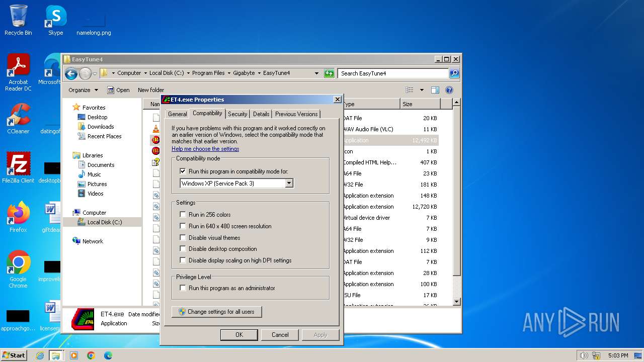Select the VLC cone file icon in list

pyautogui.click(x=156, y=129)
